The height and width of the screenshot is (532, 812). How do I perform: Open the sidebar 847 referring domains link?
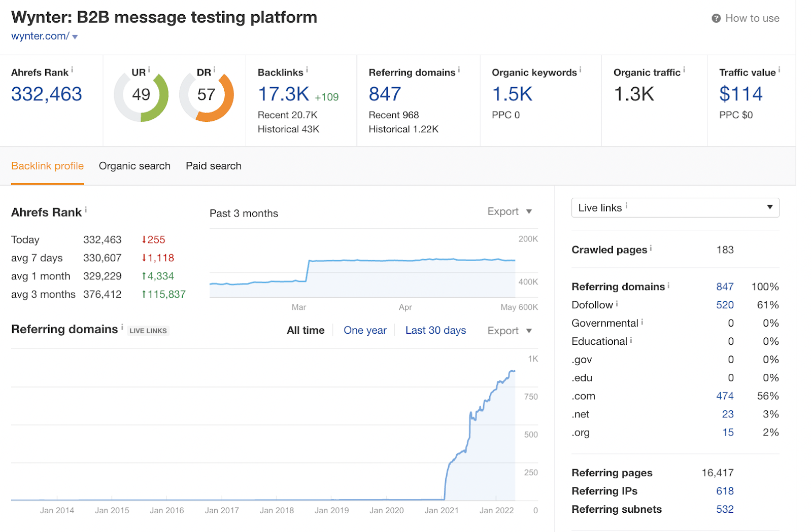pos(725,287)
